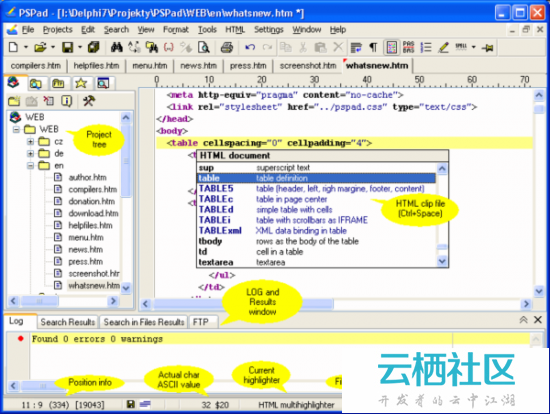
Task: Click the Redo arrow icon
Action: click(x=267, y=47)
